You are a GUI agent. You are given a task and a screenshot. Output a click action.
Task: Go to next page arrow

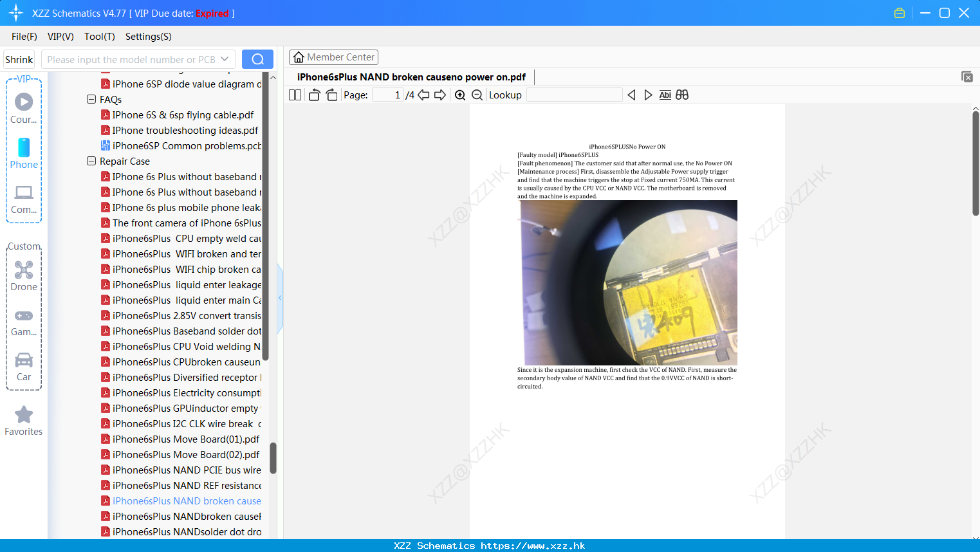[440, 95]
